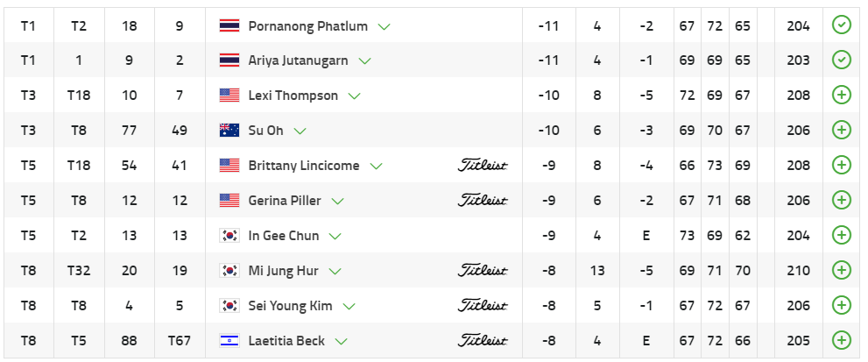The height and width of the screenshot is (362, 868).
Task: Click plus icon for Laetitia Beck
Action: pos(841,340)
